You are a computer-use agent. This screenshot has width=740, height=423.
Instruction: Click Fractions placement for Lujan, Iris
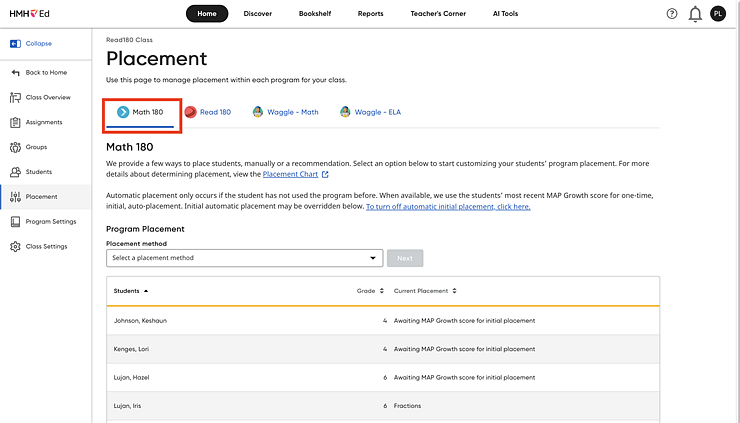[407, 406]
